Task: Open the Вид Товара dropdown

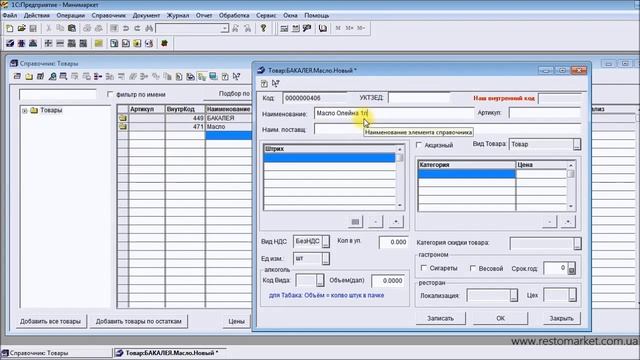Action: coord(576,144)
